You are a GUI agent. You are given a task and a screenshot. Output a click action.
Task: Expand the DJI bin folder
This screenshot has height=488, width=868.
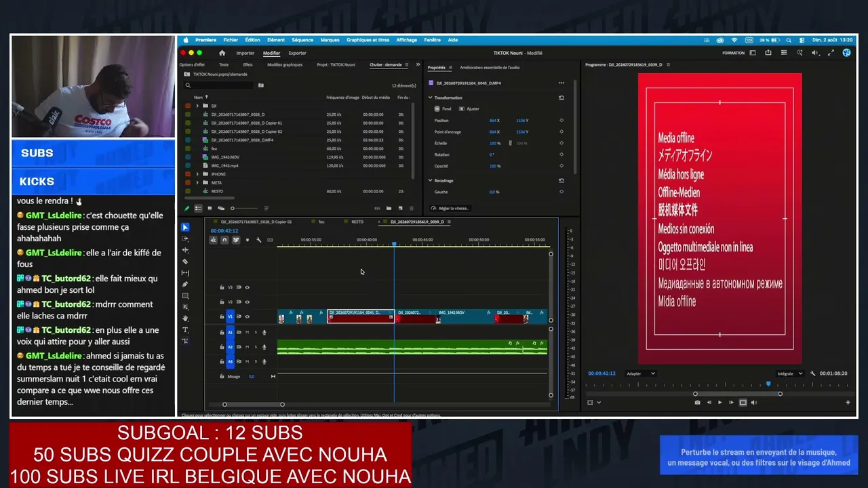(197, 106)
